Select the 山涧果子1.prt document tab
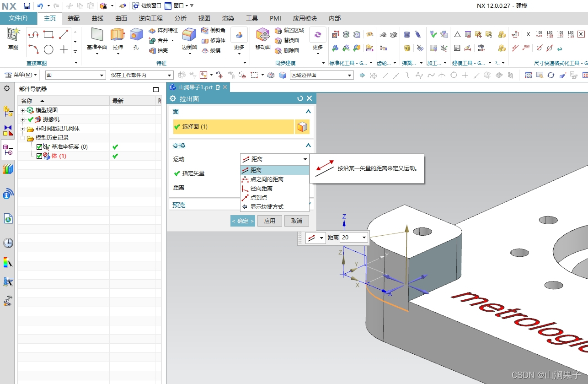This screenshot has height=384, width=588. [198, 87]
